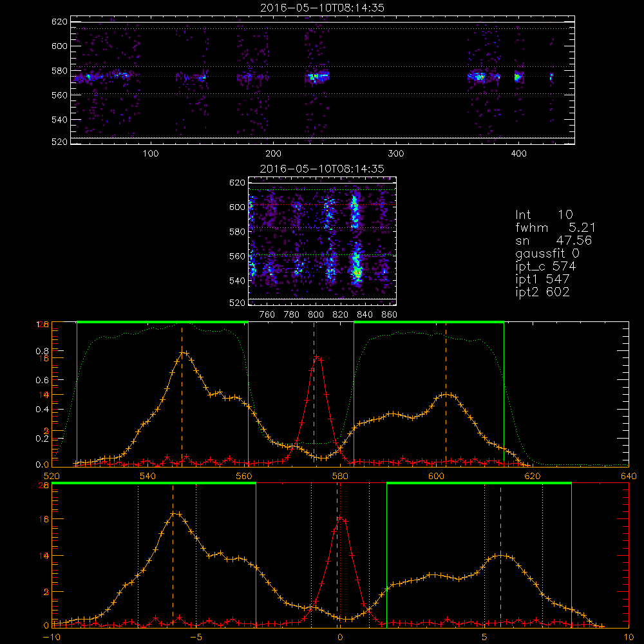Viewport: 644px width, 644px height.
Task: Click y-axis label 580 of the wide top image
Action: 59,71
